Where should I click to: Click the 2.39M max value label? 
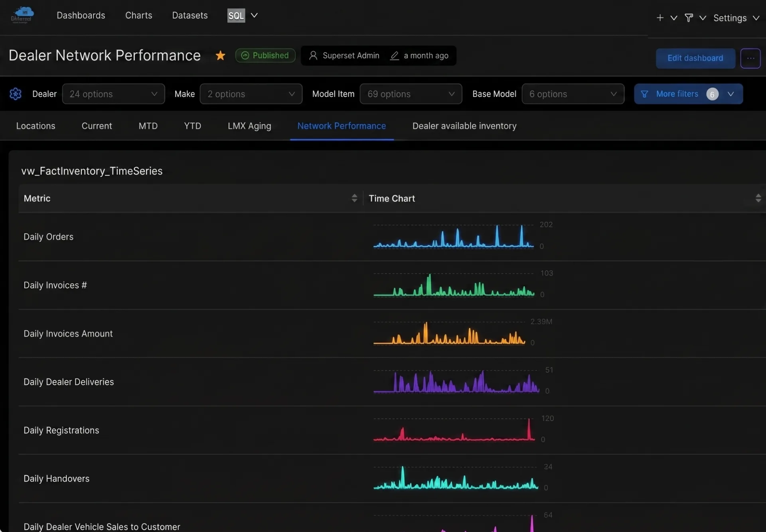(x=541, y=321)
